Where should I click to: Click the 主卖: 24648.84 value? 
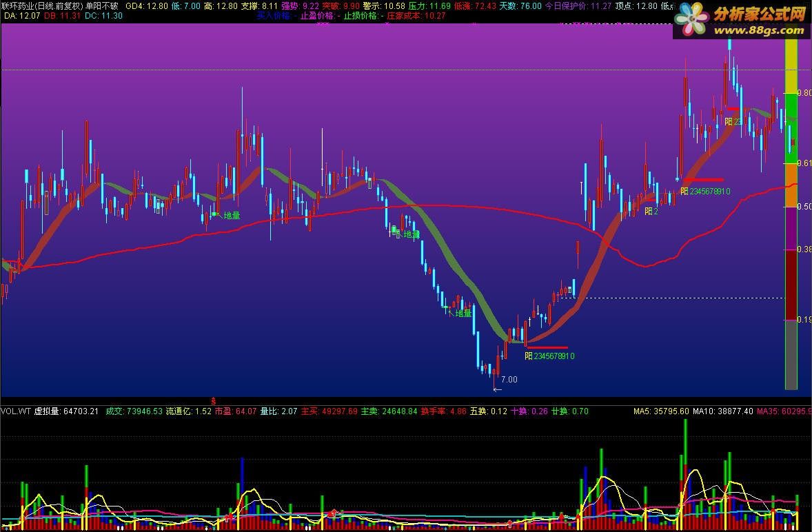click(x=389, y=411)
